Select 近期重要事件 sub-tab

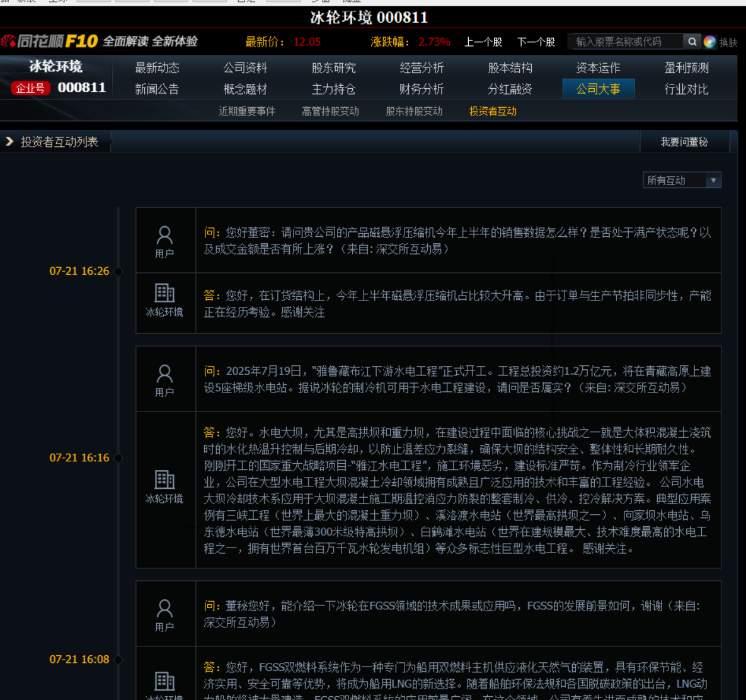pyautogui.click(x=247, y=112)
